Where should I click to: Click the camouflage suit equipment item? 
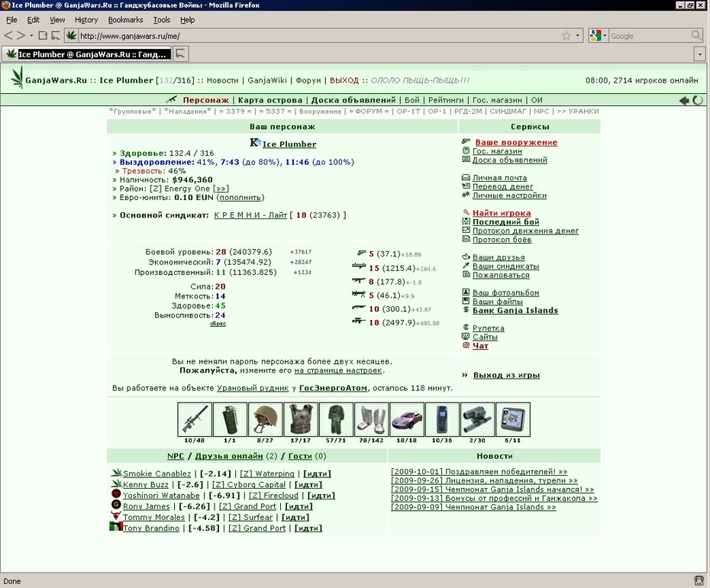[x=336, y=419]
